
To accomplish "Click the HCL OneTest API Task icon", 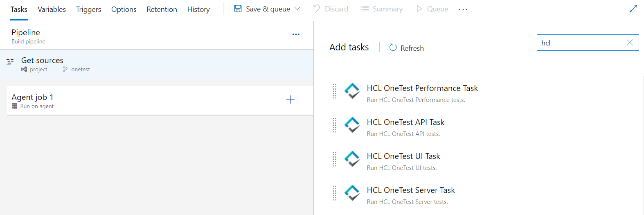I will pyautogui.click(x=352, y=125).
